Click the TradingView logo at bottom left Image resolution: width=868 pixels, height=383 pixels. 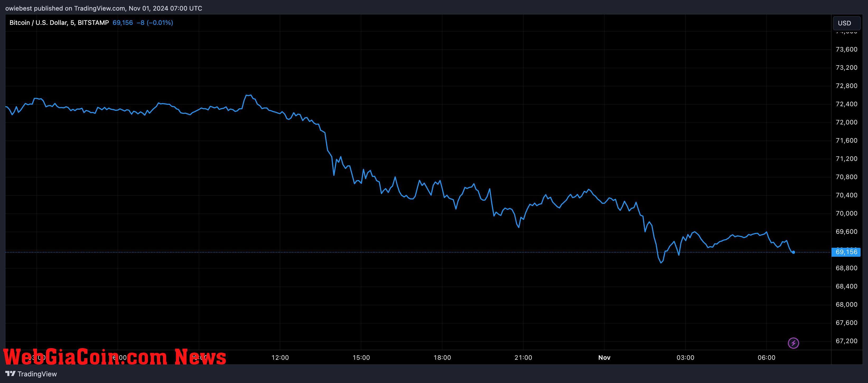31,374
